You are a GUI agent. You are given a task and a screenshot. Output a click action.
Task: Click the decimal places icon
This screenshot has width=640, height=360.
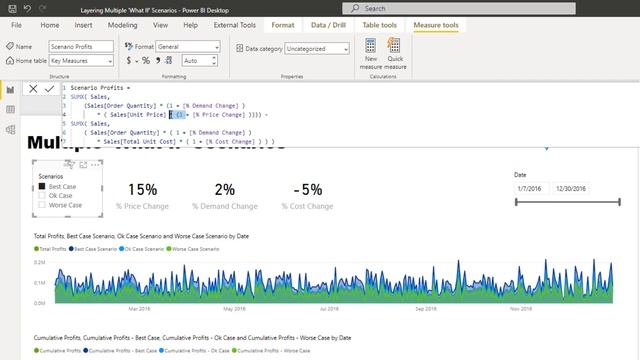[x=169, y=60]
